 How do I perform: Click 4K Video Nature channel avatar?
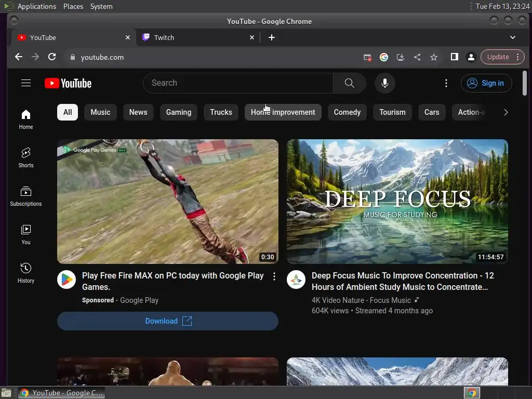pos(296,280)
